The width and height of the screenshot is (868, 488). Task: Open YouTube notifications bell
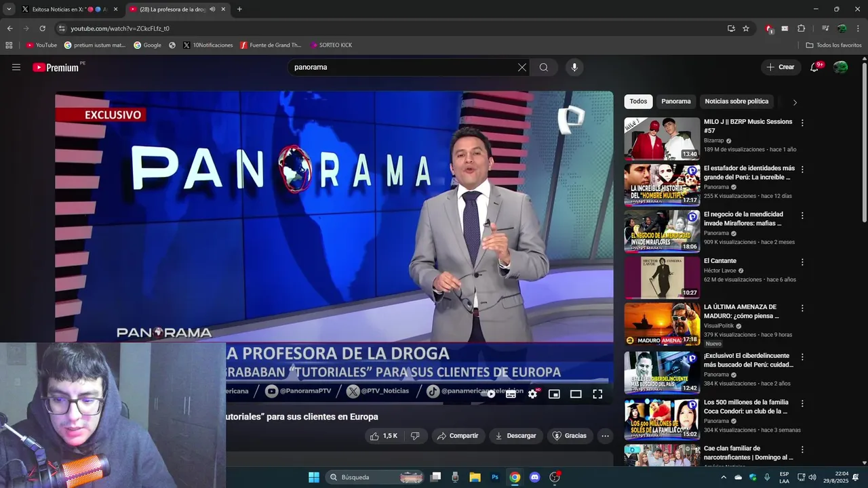[x=815, y=67]
